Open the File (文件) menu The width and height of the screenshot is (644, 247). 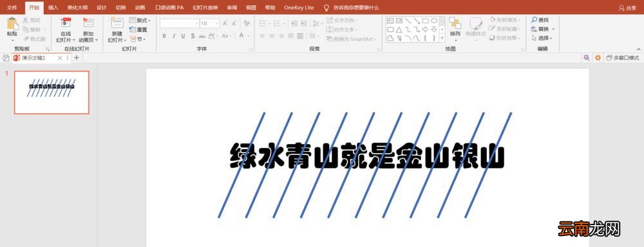[12, 8]
